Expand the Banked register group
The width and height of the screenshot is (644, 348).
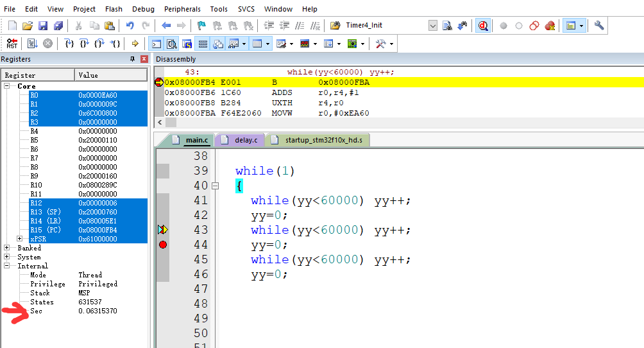click(7, 248)
